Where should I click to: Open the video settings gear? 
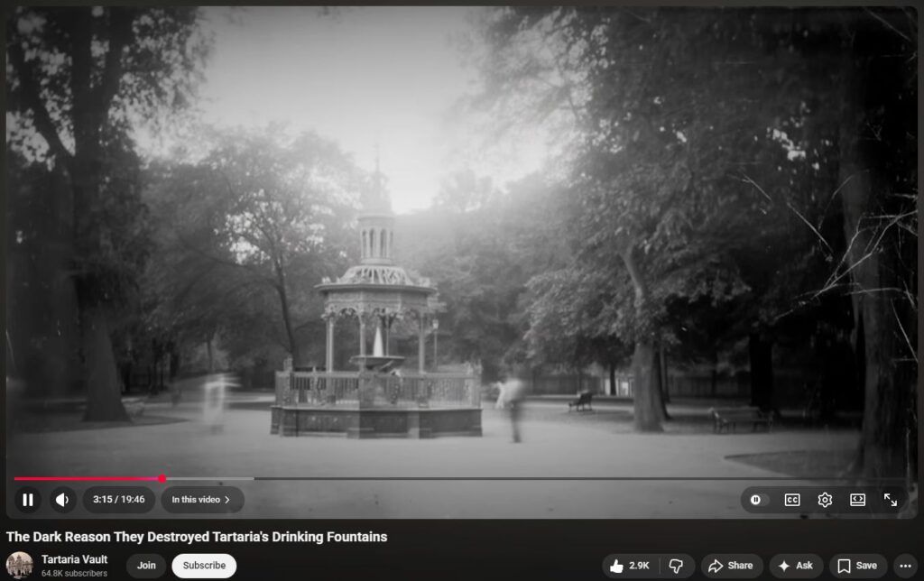coord(825,500)
